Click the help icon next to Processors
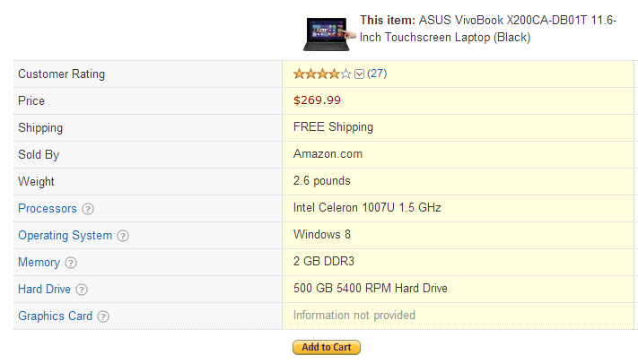The width and height of the screenshot is (638, 364). [x=87, y=209]
